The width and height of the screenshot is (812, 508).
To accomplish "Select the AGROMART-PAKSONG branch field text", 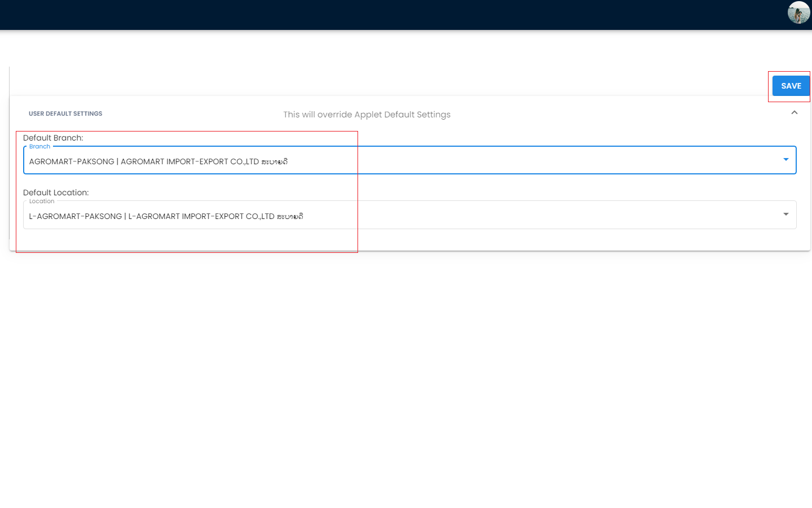I will [158, 161].
